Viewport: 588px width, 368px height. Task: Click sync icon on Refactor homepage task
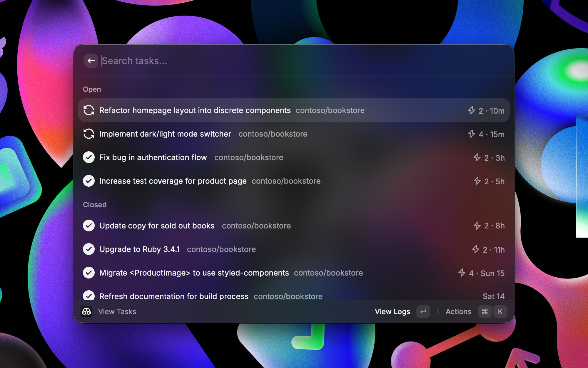(x=88, y=110)
